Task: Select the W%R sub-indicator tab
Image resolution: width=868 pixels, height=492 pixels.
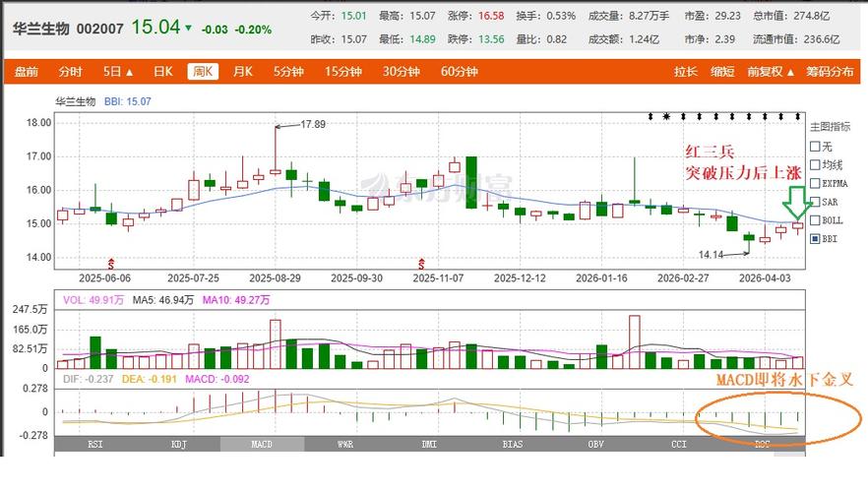Action: [x=345, y=444]
